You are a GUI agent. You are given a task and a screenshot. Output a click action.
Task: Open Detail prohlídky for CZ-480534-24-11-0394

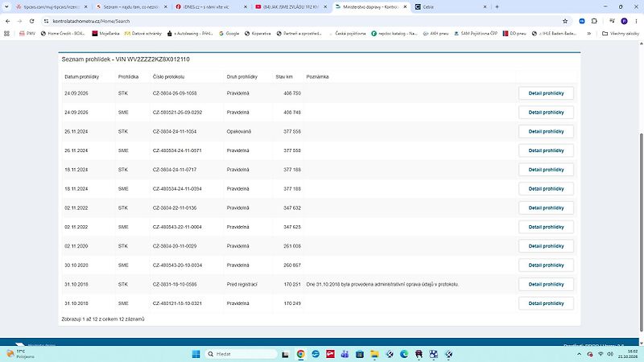[546, 189]
